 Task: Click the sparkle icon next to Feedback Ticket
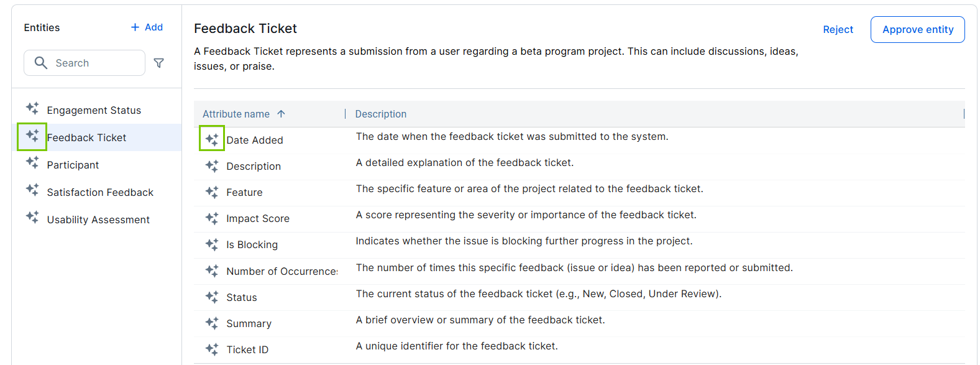(32, 136)
